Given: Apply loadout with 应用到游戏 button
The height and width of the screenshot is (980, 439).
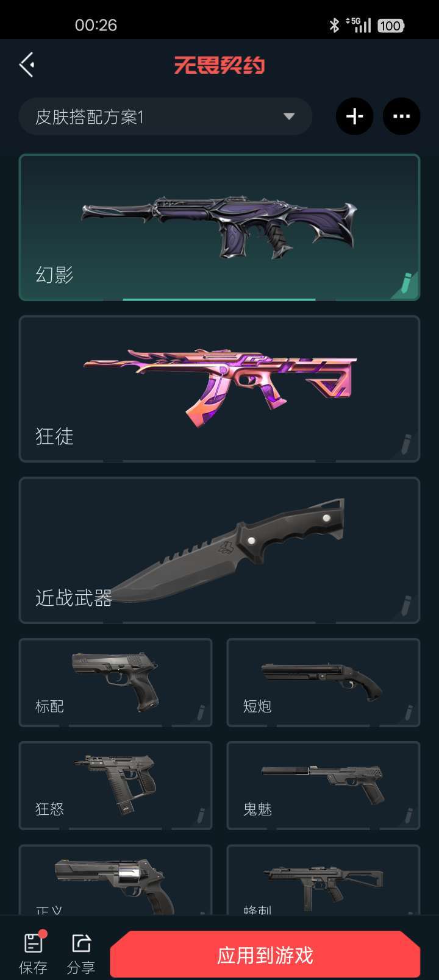Looking at the screenshot, I should (265, 954).
